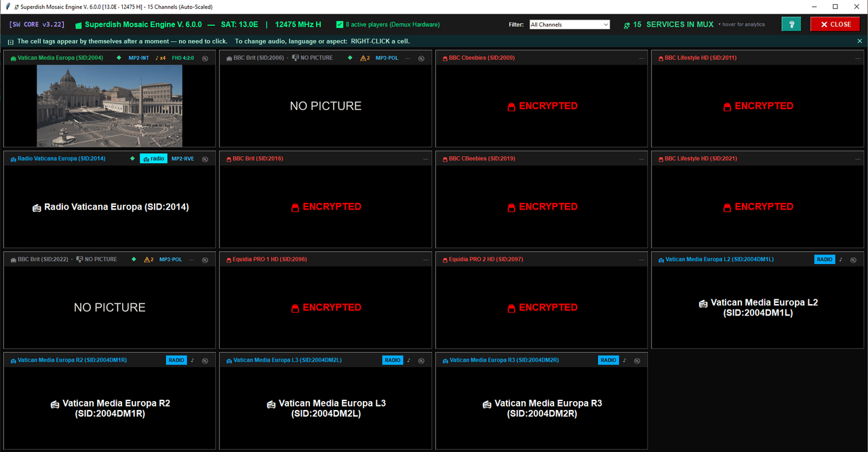Click the MP2-INT audio tag
868x452 pixels.
139,58
